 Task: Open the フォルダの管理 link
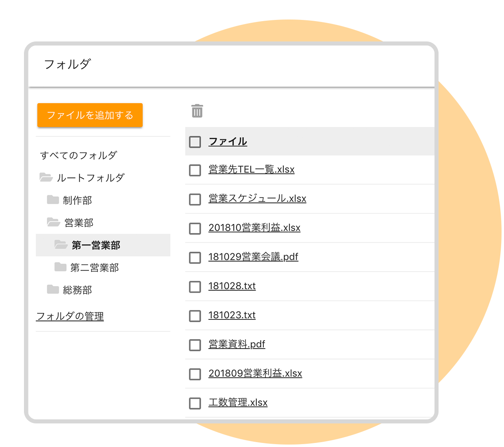tap(70, 316)
